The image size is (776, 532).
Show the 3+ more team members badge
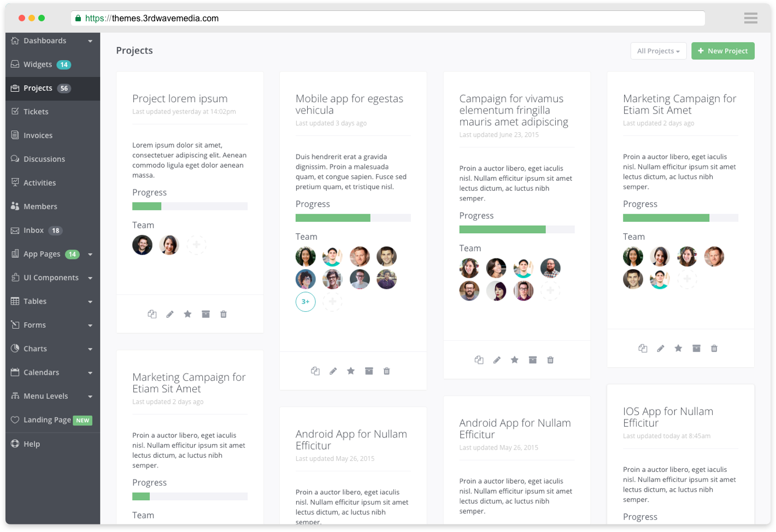[305, 302]
